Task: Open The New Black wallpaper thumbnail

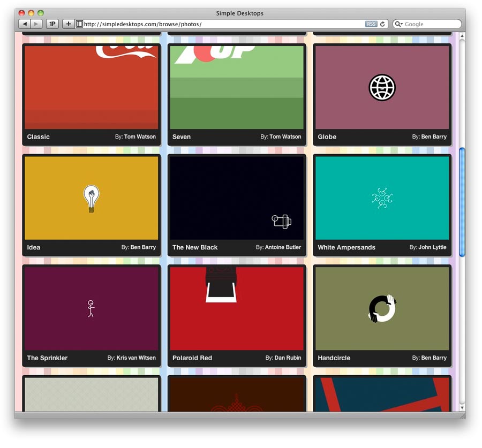Action: coord(237,198)
